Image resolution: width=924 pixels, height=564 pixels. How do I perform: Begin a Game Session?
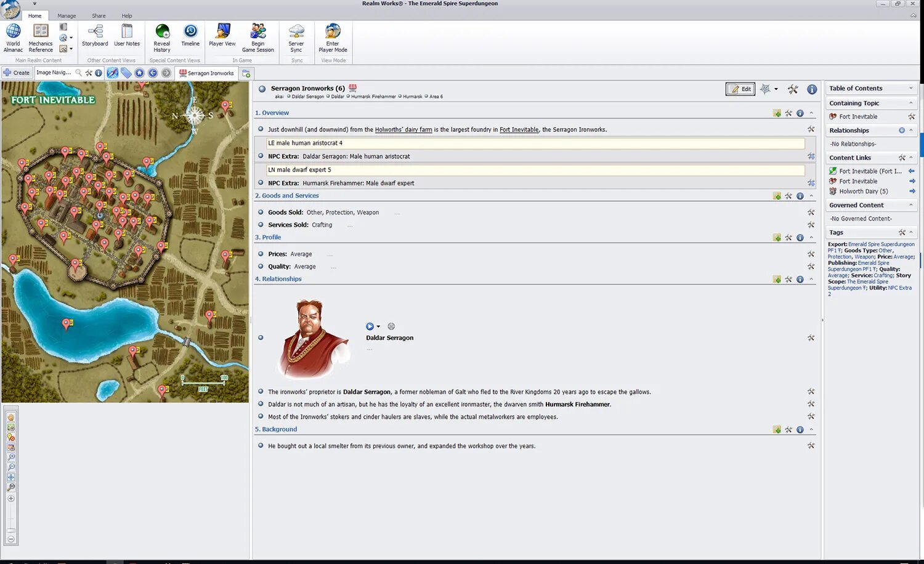[257, 38]
